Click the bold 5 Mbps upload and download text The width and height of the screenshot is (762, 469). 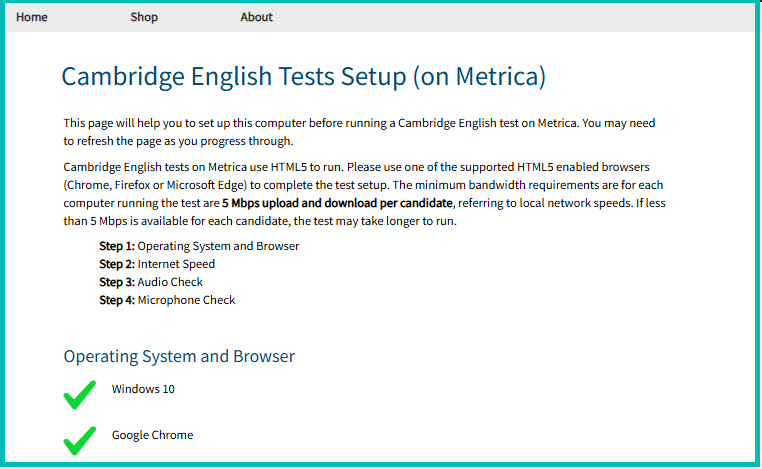point(337,203)
